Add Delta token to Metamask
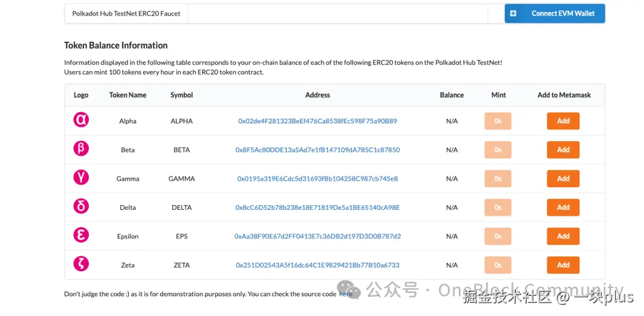 tap(563, 207)
